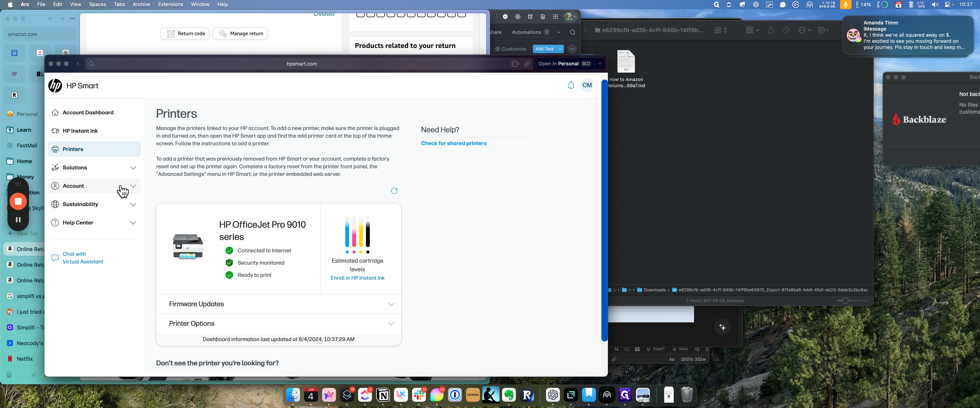The height and width of the screenshot is (408, 980).
Task: Click the link icon in the Drafts status bar
Action: coord(614,359)
